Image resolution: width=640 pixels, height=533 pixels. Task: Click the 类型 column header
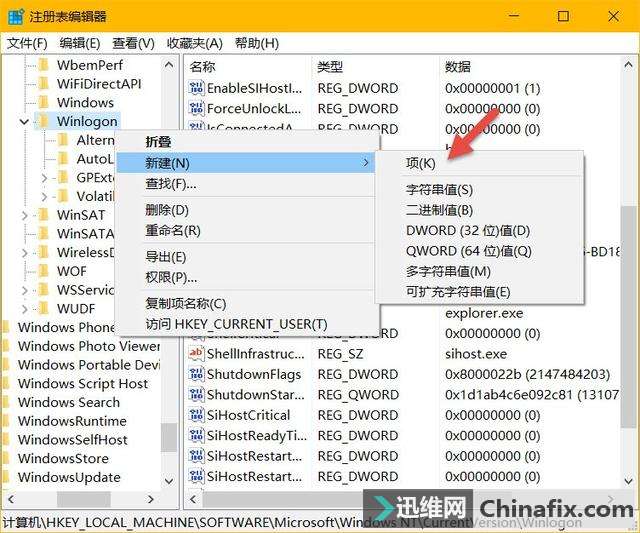(373, 67)
